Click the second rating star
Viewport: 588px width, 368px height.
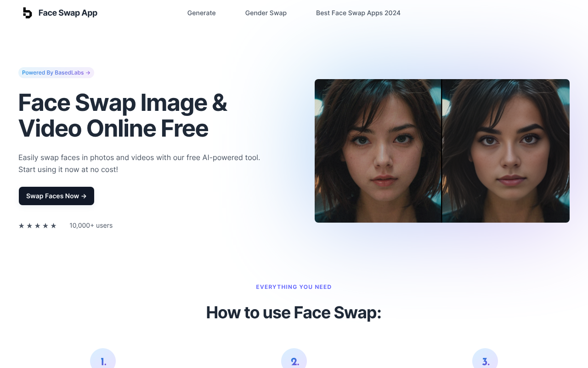pyautogui.click(x=29, y=225)
